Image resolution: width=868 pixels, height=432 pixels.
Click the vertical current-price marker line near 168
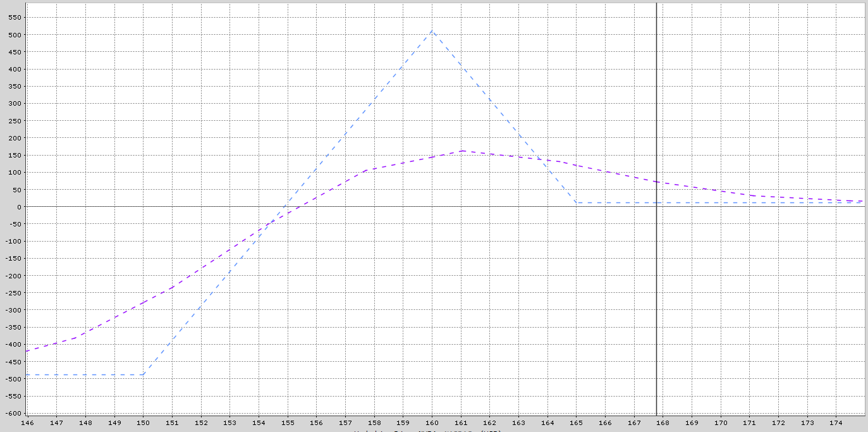(x=656, y=209)
